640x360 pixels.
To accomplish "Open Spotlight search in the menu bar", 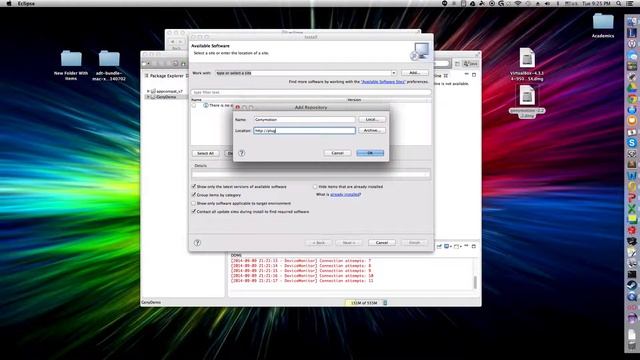I will click(x=619, y=3).
